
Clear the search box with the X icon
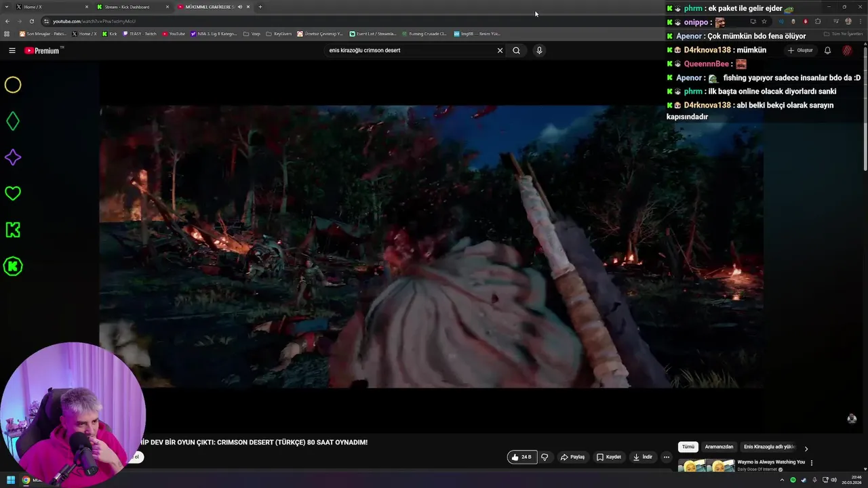[x=500, y=50]
